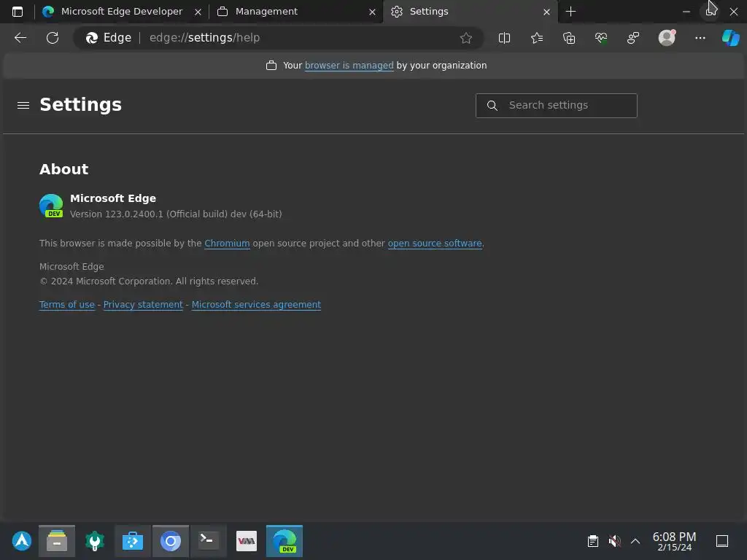This screenshot has height=560, width=747.
Task: Open the VM app taskbar icon
Action: click(247, 541)
